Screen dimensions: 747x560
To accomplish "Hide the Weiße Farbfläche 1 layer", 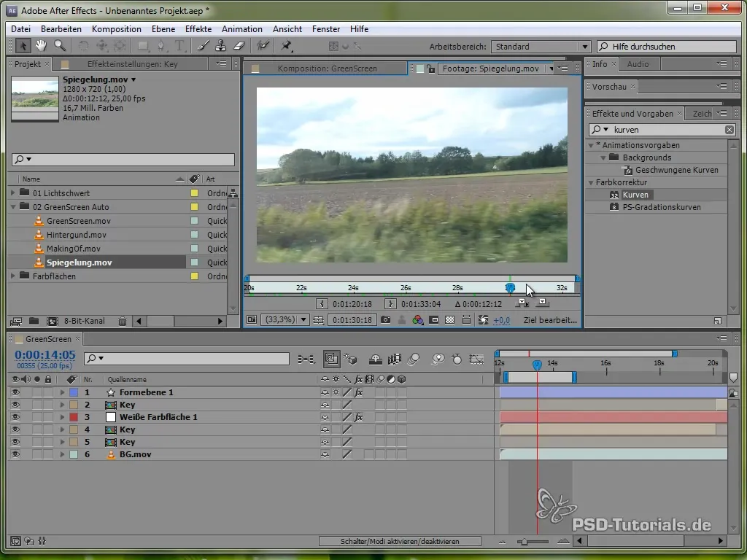I will click(15, 417).
